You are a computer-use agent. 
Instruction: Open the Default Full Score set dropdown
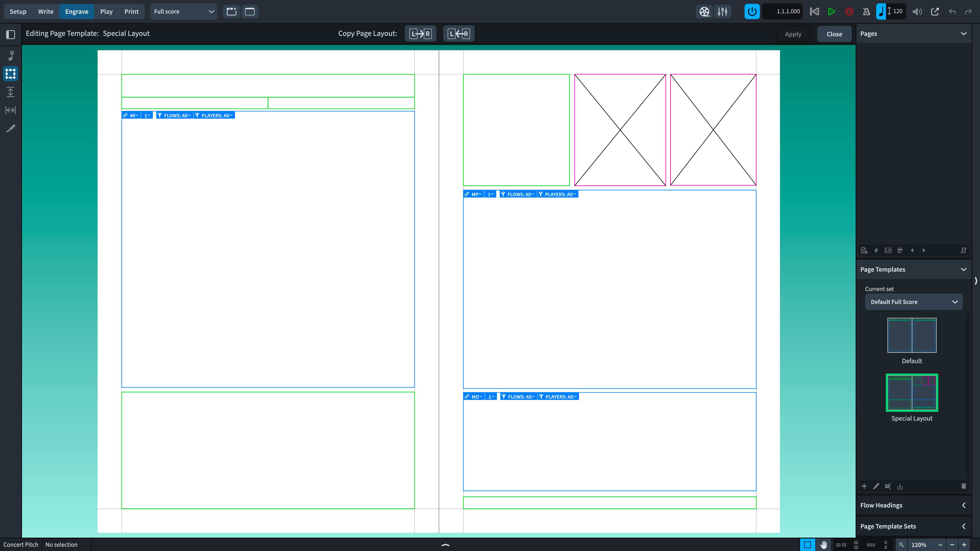point(913,302)
